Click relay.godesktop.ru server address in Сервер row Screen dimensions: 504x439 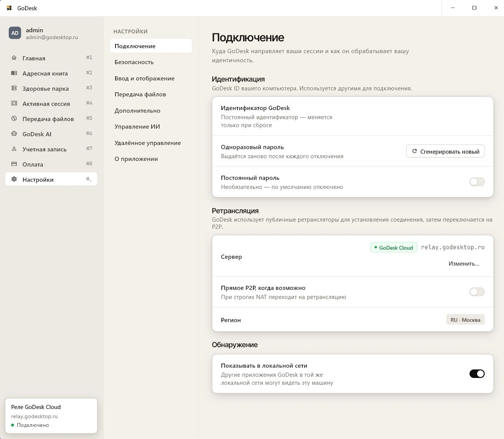pyautogui.click(x=453, y=247)
